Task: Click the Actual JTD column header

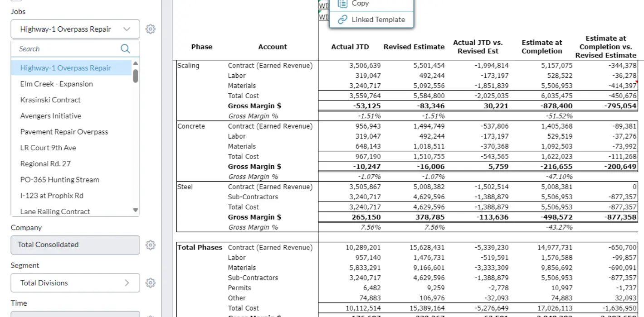Action: [350, 47]
